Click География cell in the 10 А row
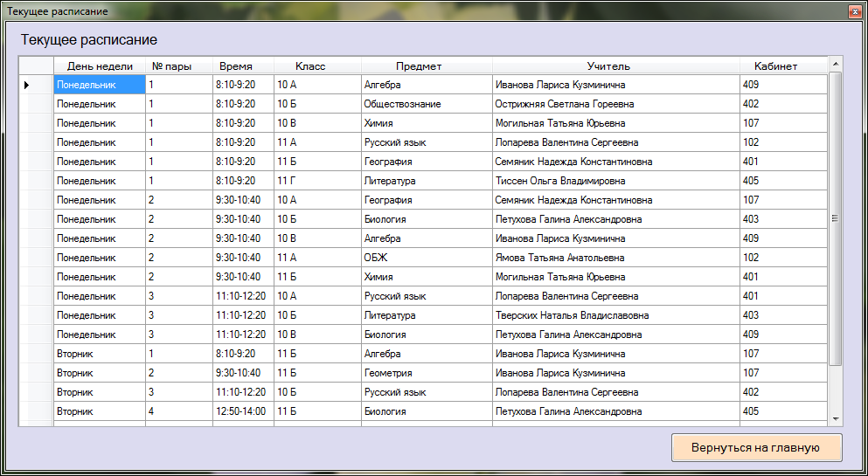This screenshot has width=868, height=476. (x=427, y=200)
